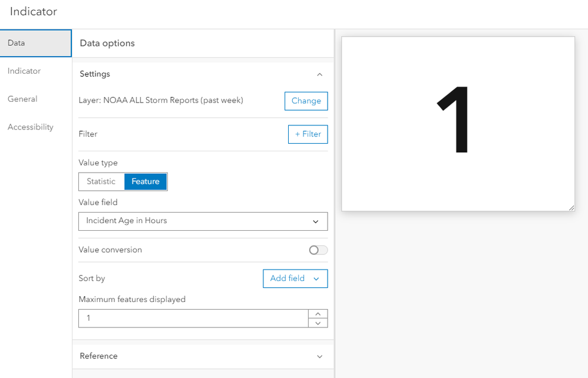The width and height of the screenshot is (588, 378).
Task: Expand the Reference section
Action: (x=319, y=356)
